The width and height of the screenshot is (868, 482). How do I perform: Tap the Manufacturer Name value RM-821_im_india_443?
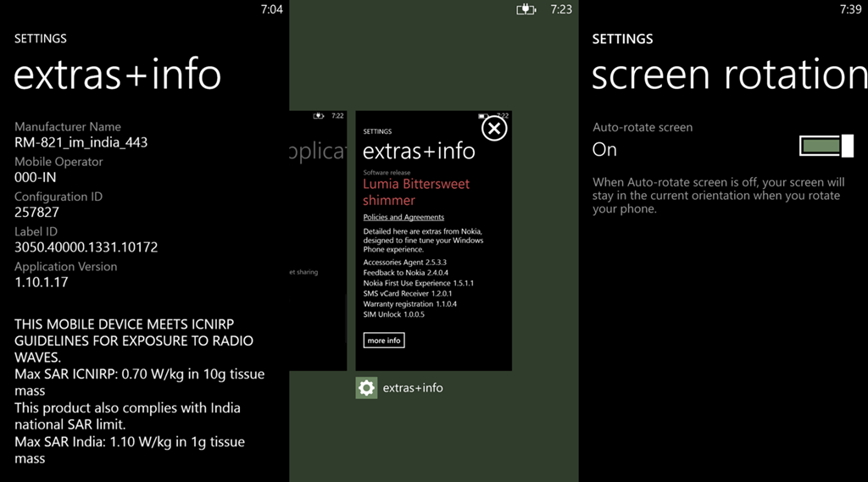[x=81, y=142]
